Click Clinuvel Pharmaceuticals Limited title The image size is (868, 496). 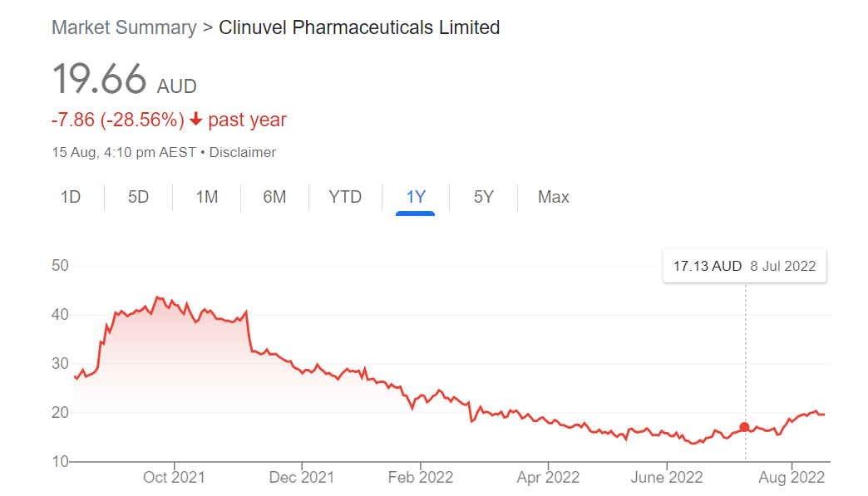(x=359, y=27)
